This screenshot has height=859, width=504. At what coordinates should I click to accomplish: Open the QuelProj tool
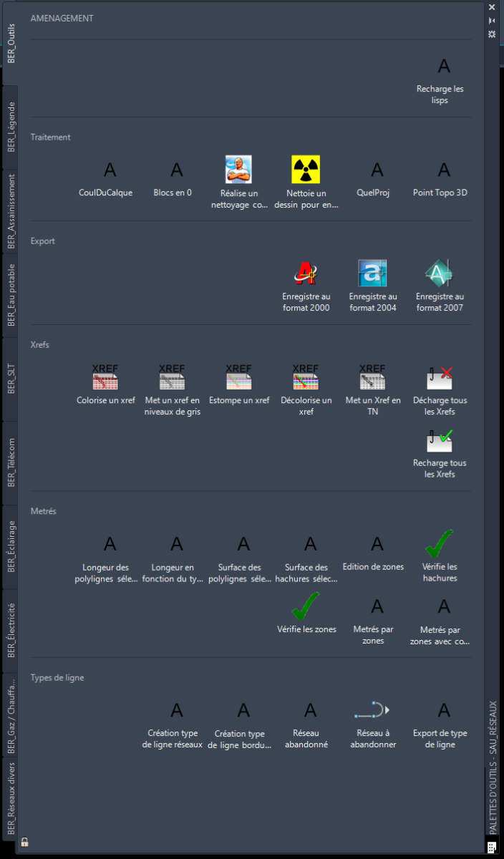373,179
